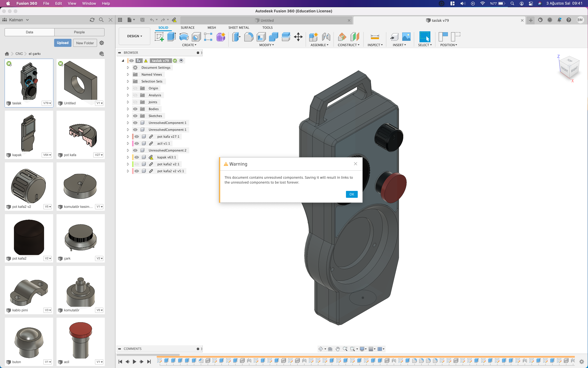Open the CNC breadcrumb link
This screenshot has width=588, height=368.
coord(19,54)
